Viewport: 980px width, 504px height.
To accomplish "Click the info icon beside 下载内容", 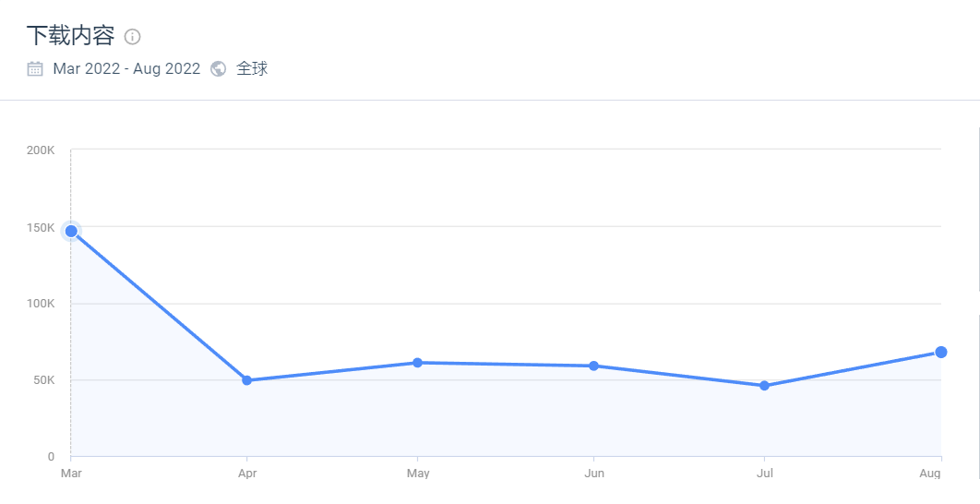I will [x=133, y=37].
